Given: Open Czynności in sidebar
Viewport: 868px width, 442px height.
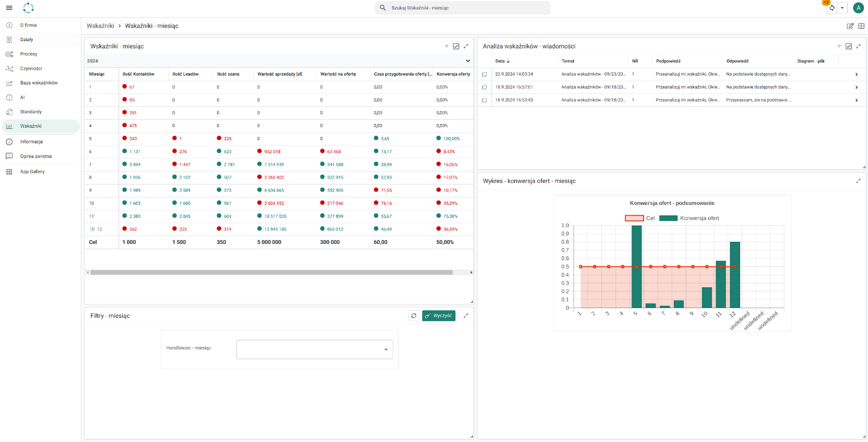Looking at the screenshot, I should pyautogui.click(x=41, y=68).
